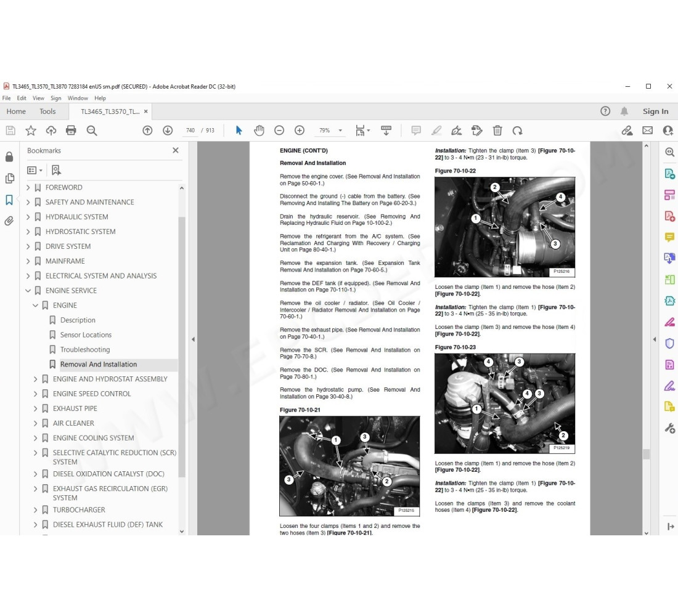Send file by email envelope icon

pyautogui.click(x=647, y=131)
